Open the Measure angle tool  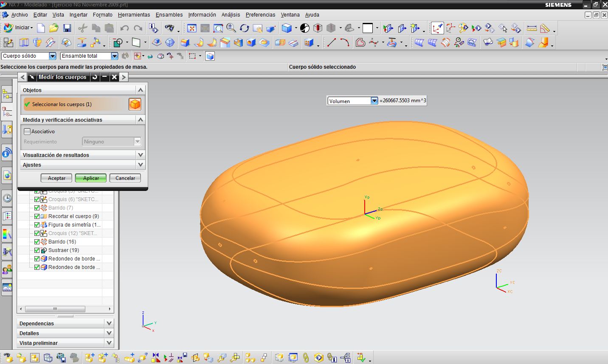(x=545, y=28)
